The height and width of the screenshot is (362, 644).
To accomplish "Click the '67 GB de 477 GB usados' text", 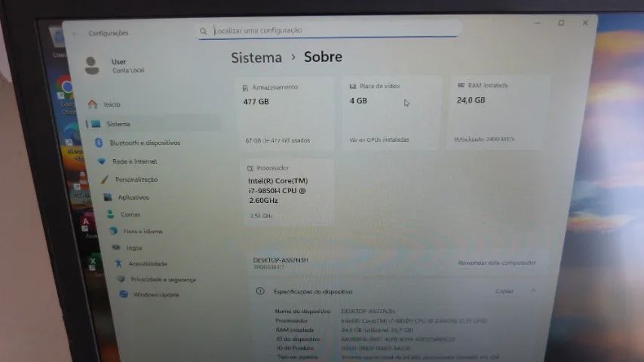I will tap(278, 140).
